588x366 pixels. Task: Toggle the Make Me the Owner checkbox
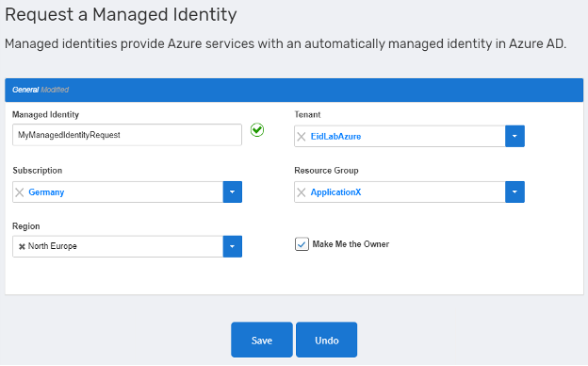pyautogui.click(x=302, y=244)
